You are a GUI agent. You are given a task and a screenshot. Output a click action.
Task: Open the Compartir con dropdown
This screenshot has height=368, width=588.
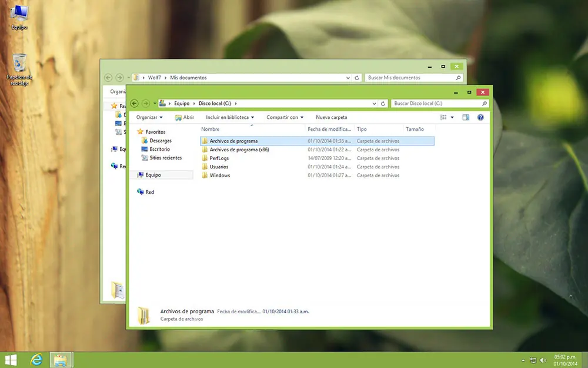tap(285, 117)
